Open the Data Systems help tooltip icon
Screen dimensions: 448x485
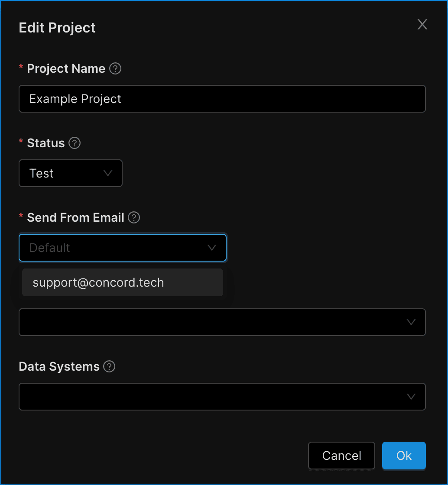coord(110,367)
